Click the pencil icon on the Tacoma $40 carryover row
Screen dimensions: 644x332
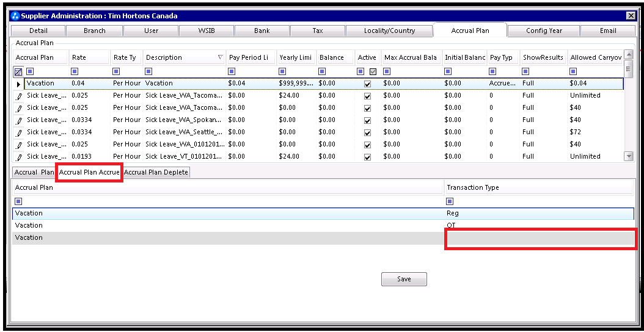coord(19,108)
